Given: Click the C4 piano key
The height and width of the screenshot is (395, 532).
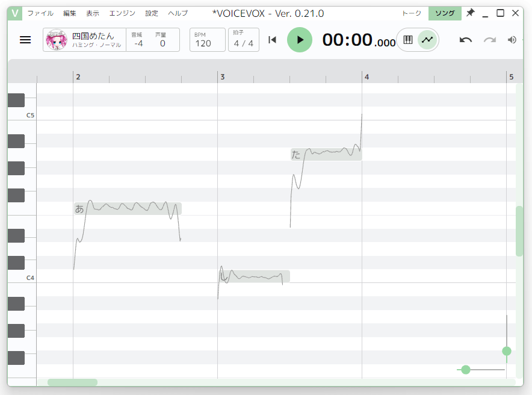Looking at the screenshot, I should coord(22,276).
